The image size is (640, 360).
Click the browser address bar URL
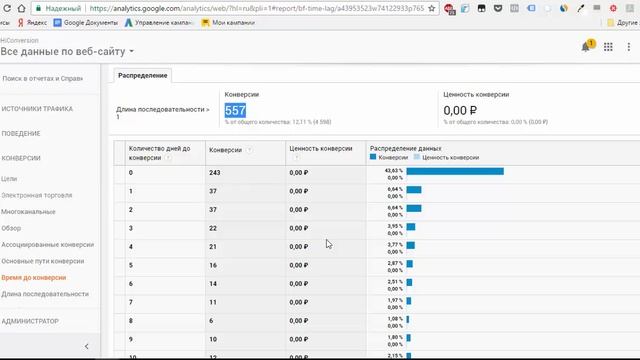pos(256,8)
